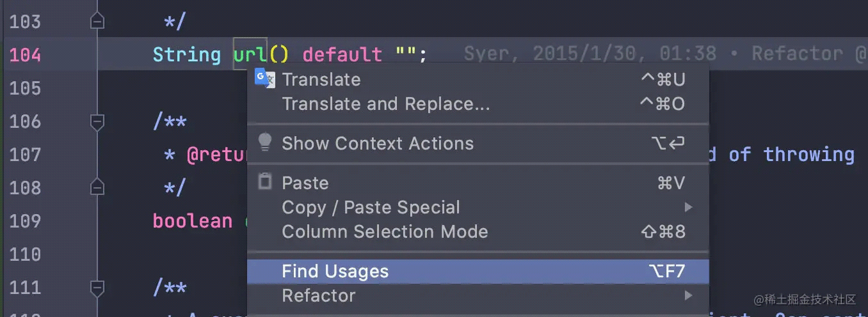The image size is (868, 317).
Task: Expand the Refactor submenu arrow
Action: (x=688, y=295)
